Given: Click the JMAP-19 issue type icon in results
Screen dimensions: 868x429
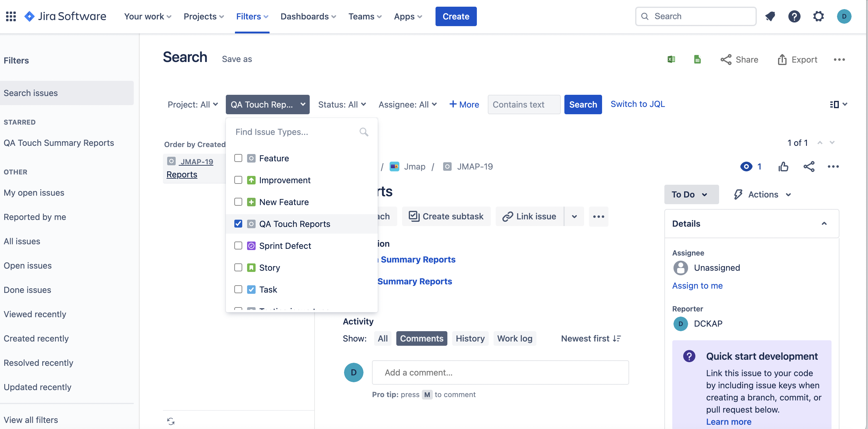Looking at the screenshot, I should pyautogui.click(x=171, y=161).
